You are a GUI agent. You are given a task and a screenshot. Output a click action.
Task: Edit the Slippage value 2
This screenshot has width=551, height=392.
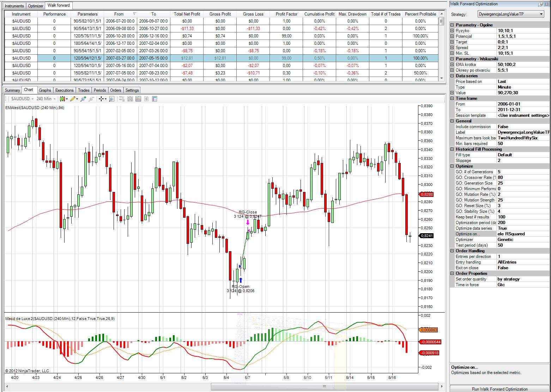click(523, 161)
